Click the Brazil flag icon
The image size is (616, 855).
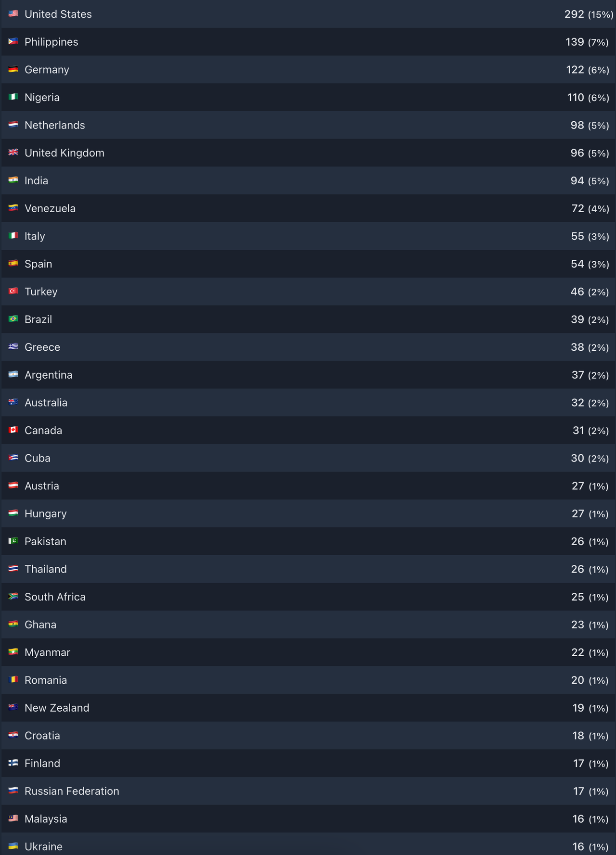(13, 319)
